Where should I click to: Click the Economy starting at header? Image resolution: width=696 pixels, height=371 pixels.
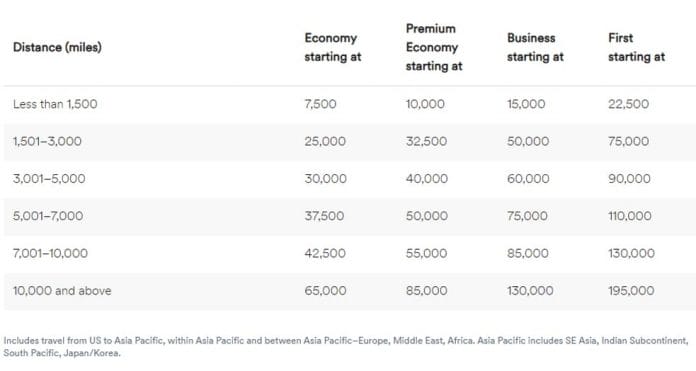pyautogui.click(x=333, y=47)
